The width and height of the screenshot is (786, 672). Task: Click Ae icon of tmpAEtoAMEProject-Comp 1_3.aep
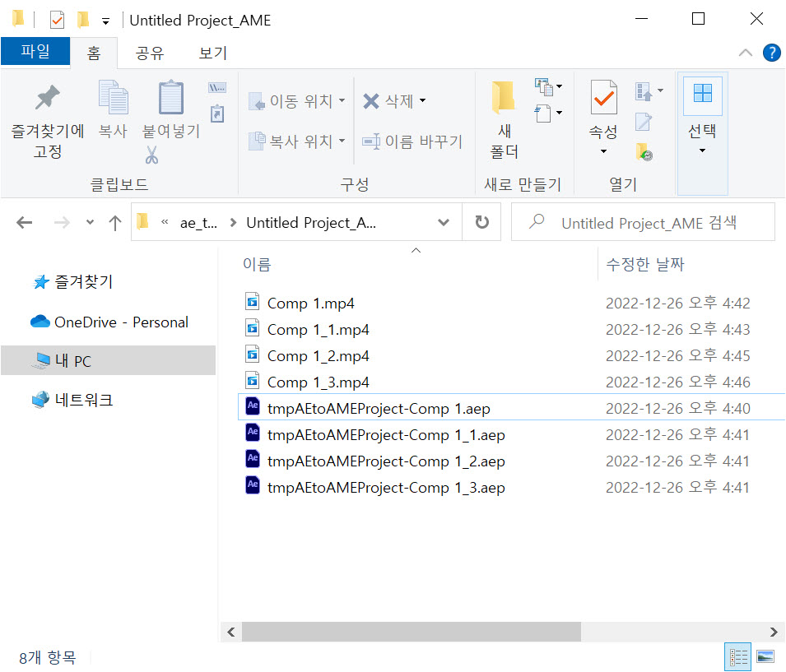click(x=252, y=485)
